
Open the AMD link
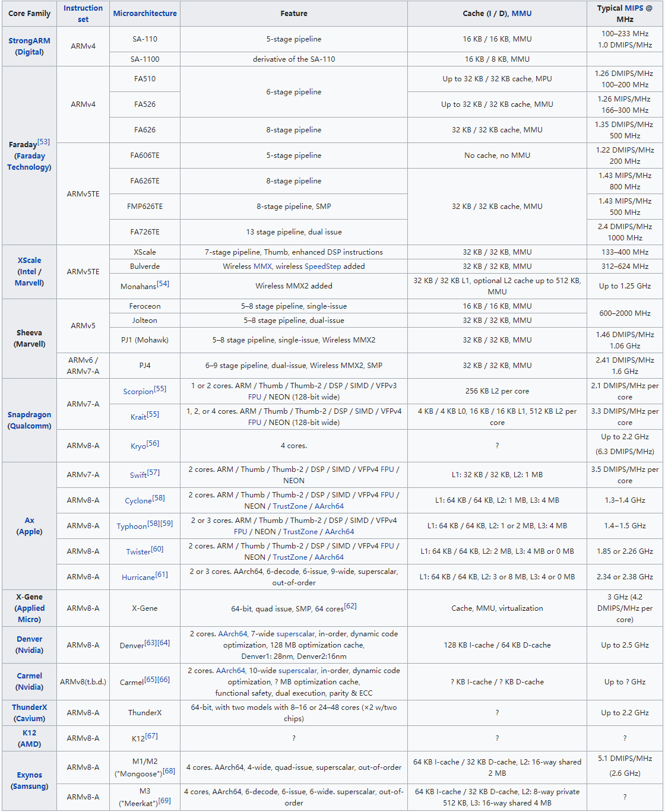coord(30,744)
